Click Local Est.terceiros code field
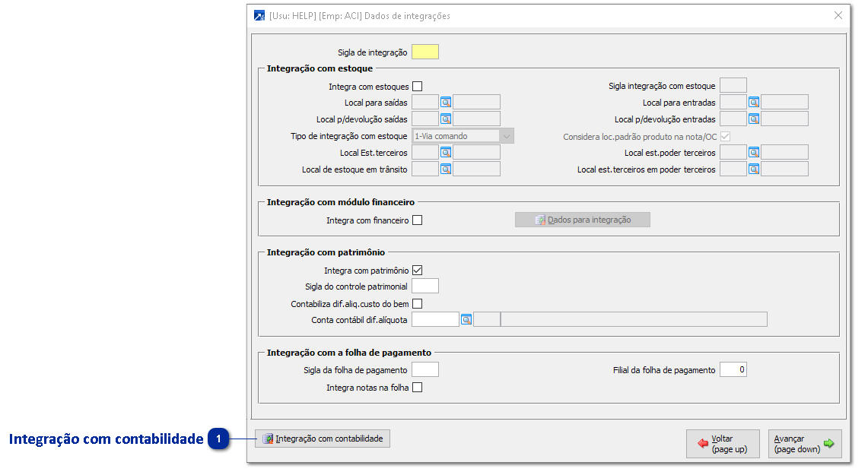 [425, 152]
